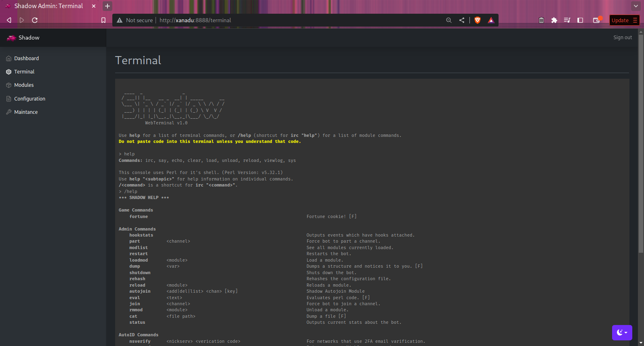Go to the Maintance page

coord(26,112)
